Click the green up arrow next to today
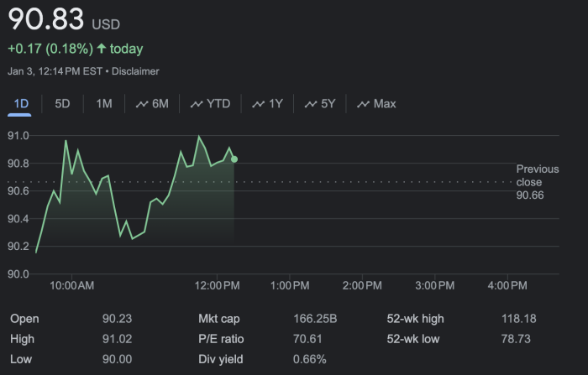The image size is (588, 375). [101, 49]
